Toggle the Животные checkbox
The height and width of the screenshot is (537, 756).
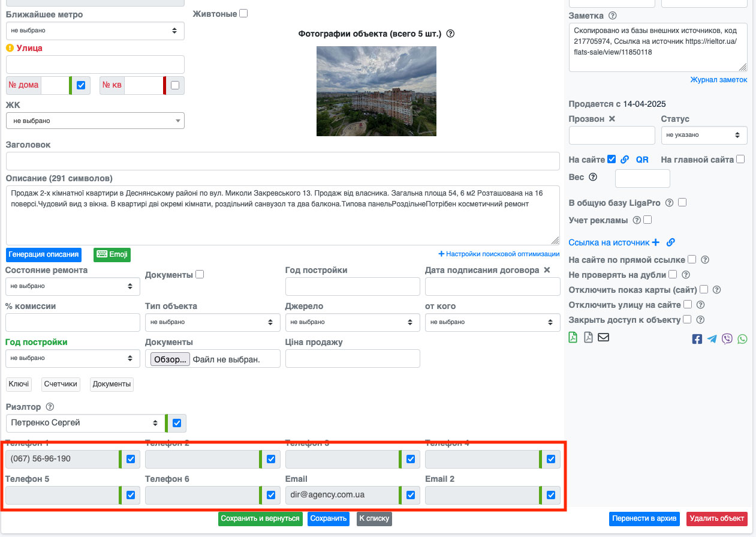tap(243, 13)
